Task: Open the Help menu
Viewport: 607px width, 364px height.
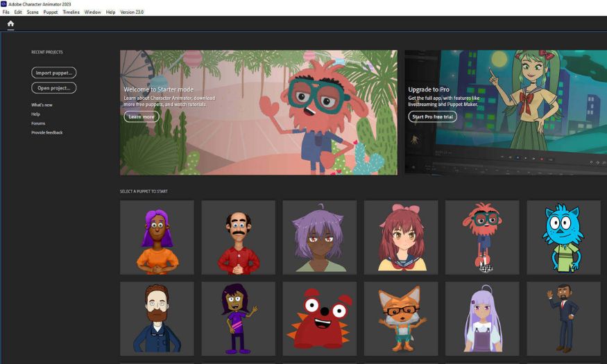Action: 110,12
